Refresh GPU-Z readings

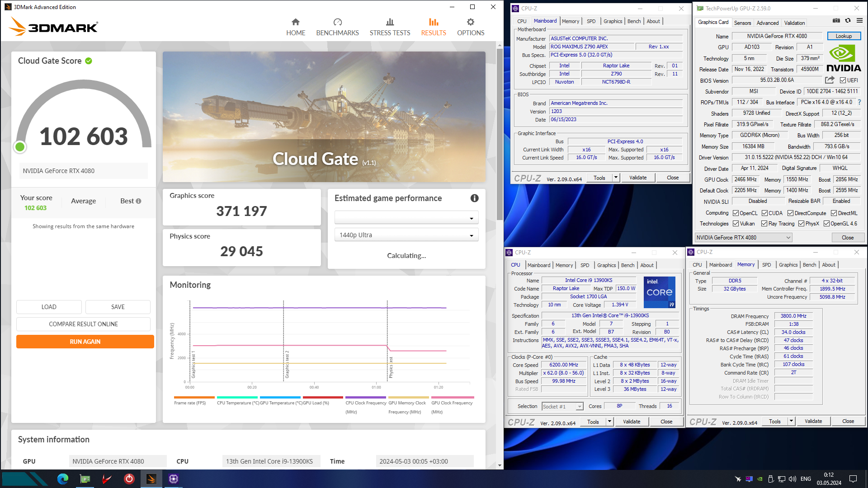[x=848, y=21]
